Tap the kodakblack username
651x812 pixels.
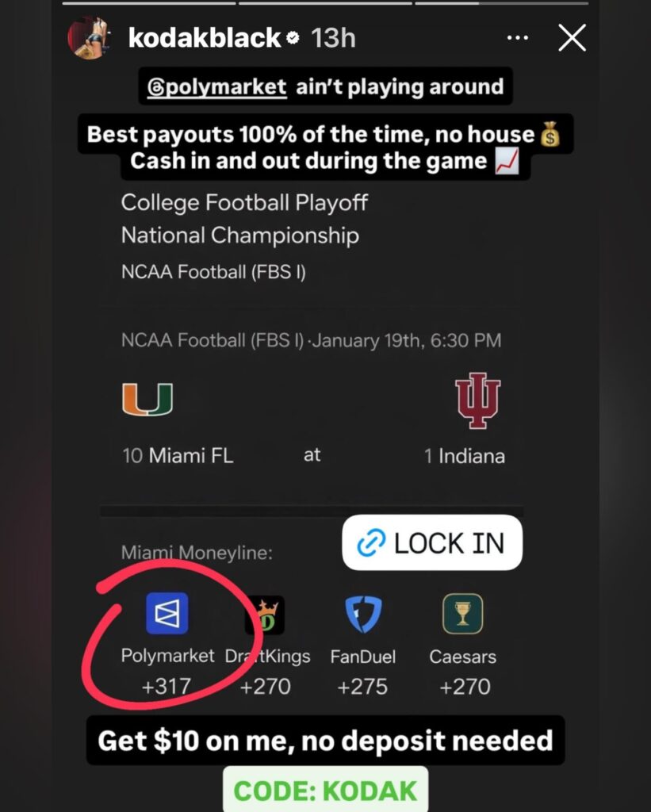click(204, 38)
